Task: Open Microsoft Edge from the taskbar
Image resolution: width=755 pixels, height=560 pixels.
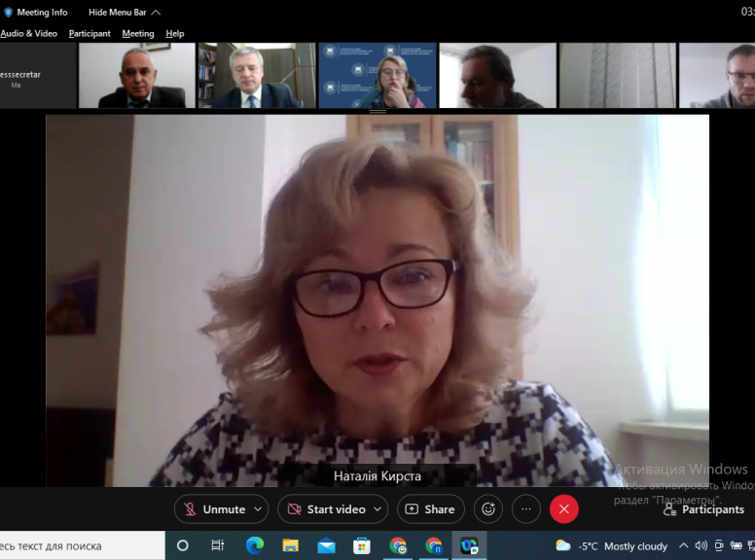Action: tap(255, 545)
